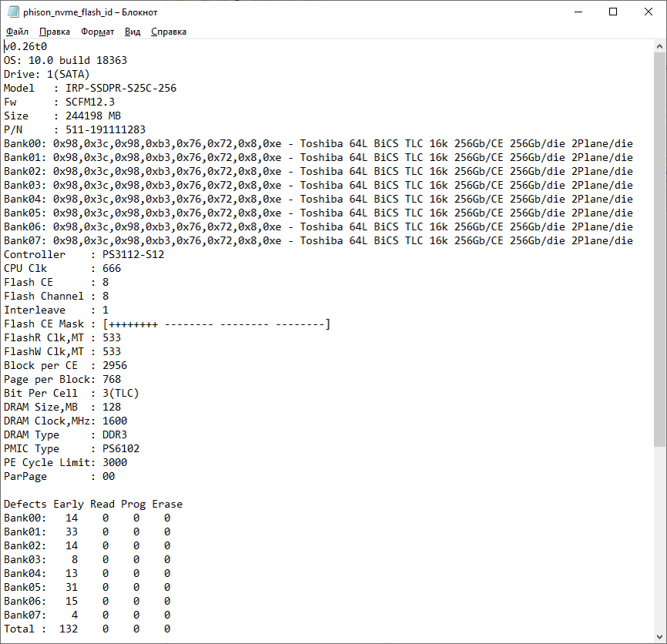Click the Notepad icon in title bar
This screenshot has width=667, height=644.
pyautogui.click(x=13, y=12)
